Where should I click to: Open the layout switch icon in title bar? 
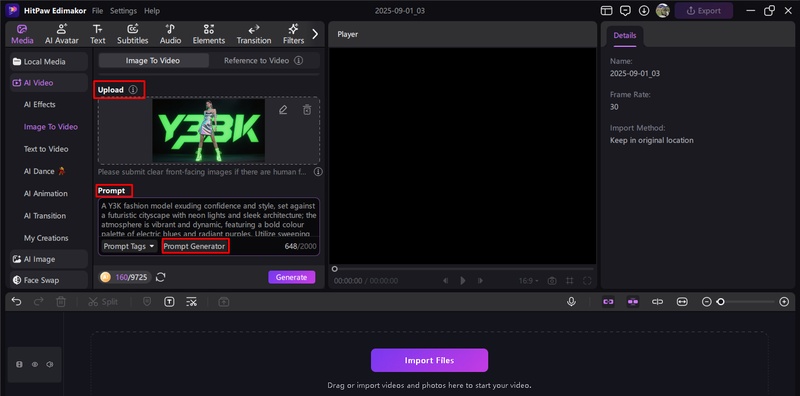click(x=606, y=11)
